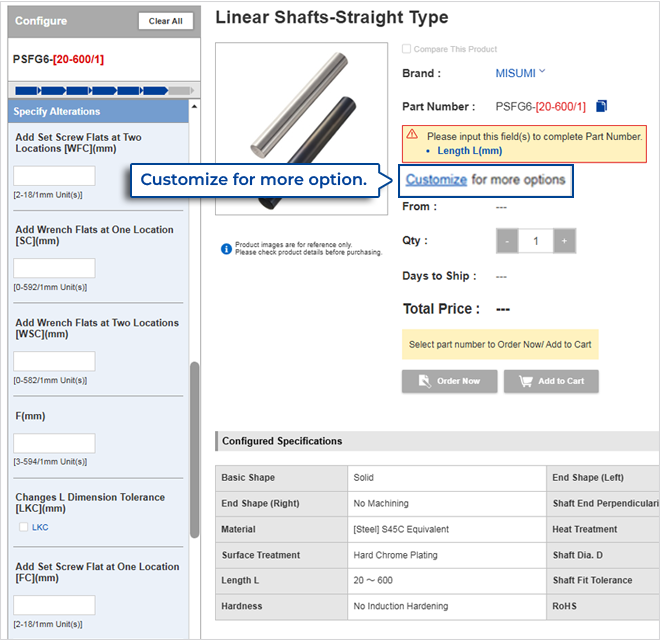Click the progress step arrows bar
Viewport: 660px width, 640px height.
point(98,90)
